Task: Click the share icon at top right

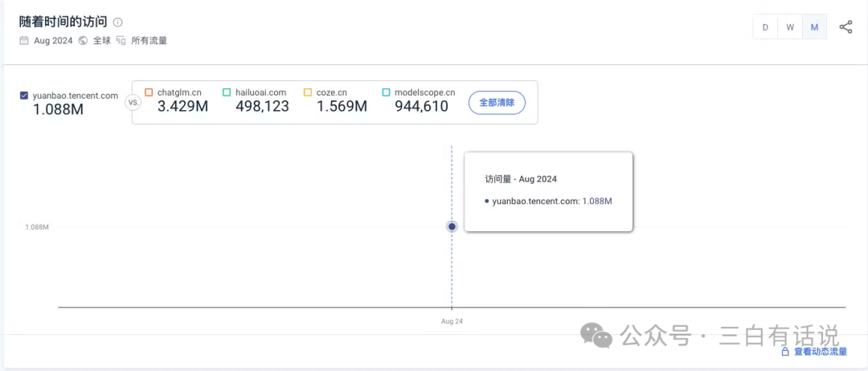Action: pos(845,27)
